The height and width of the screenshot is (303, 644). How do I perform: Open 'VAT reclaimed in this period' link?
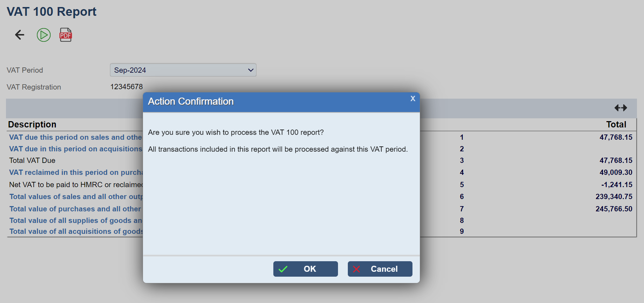point(75,172)
